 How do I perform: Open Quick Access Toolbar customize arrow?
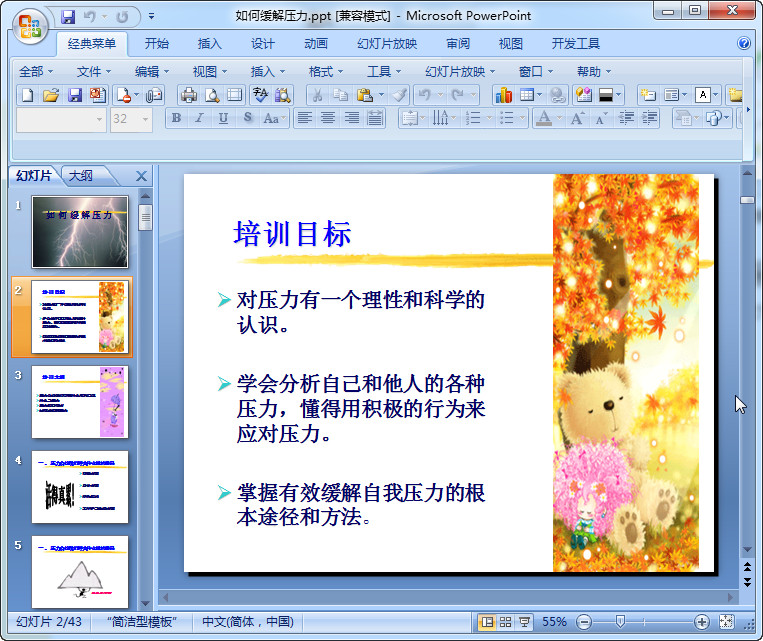pos(151,17)
